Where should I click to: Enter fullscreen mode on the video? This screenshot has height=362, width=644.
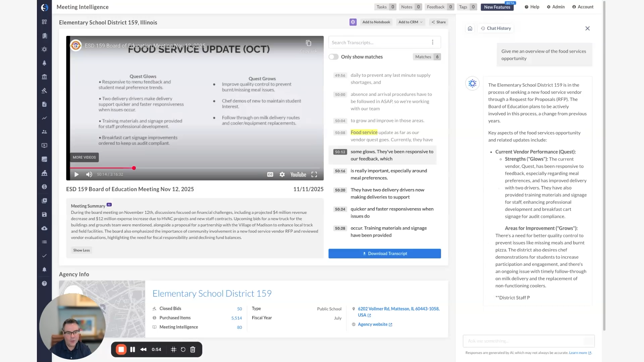tap(314, 175)
